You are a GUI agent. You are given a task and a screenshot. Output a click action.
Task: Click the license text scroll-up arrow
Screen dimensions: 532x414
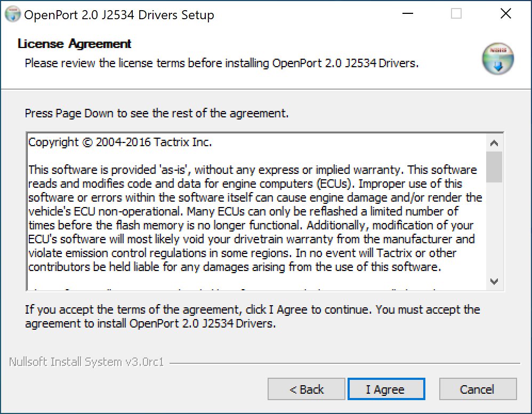point(494,143)
